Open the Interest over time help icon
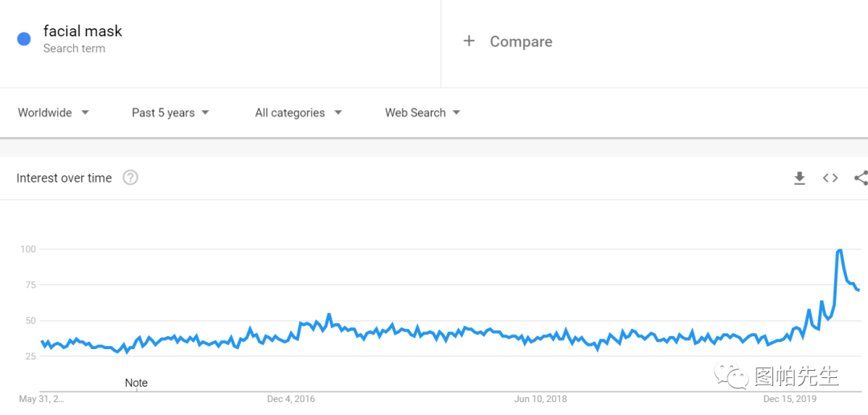 pos(130,178)
